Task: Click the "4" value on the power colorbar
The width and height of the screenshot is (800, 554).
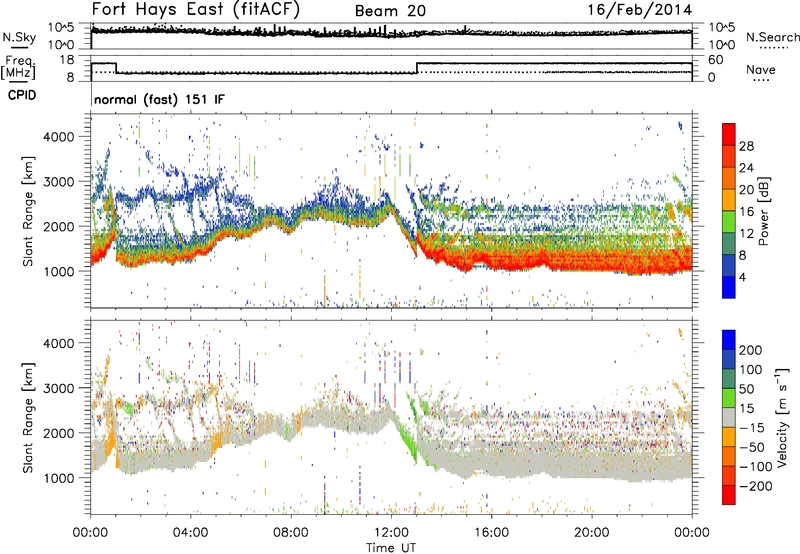Action: pyautogui.click(x=742, y=277)
